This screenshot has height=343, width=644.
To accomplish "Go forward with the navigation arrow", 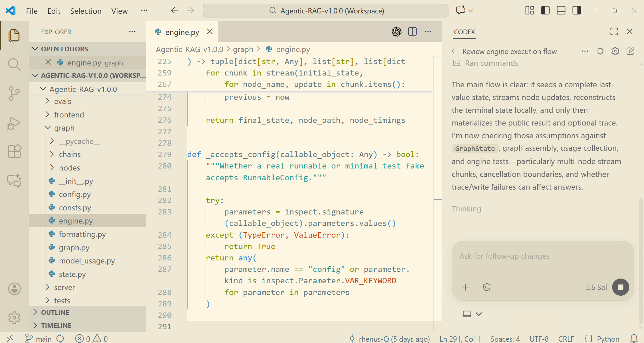I will [x=191, y=10].
